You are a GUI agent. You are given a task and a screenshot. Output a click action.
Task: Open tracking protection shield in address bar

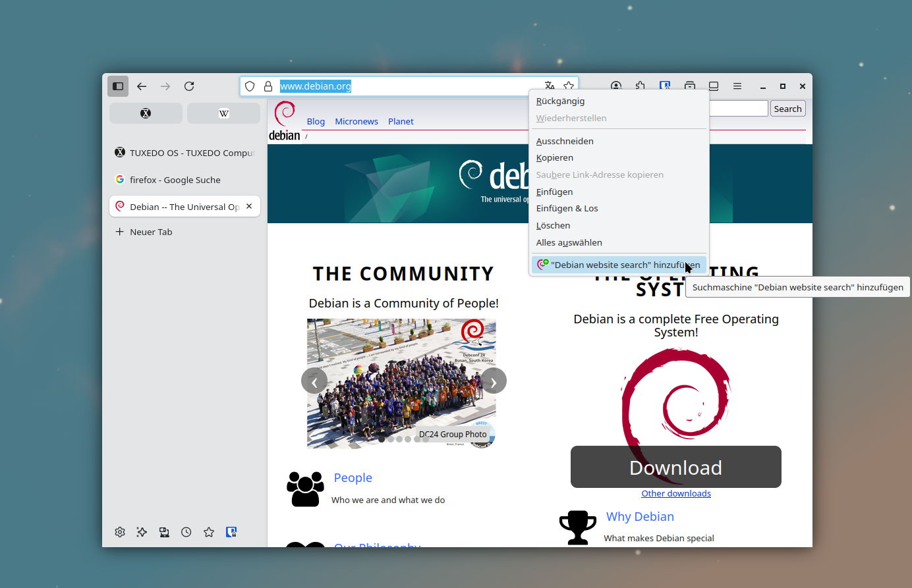pos(250,86)
